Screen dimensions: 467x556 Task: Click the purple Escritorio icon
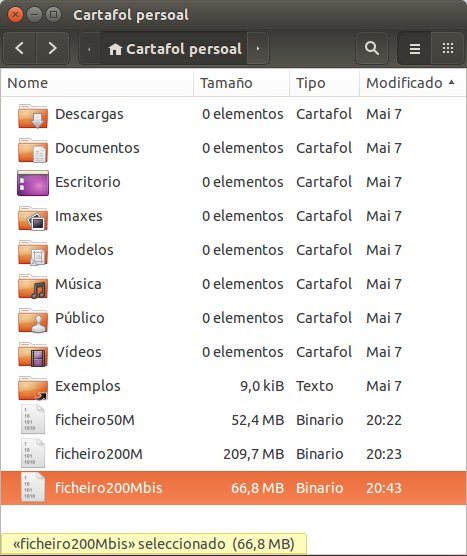coord(33,183)
